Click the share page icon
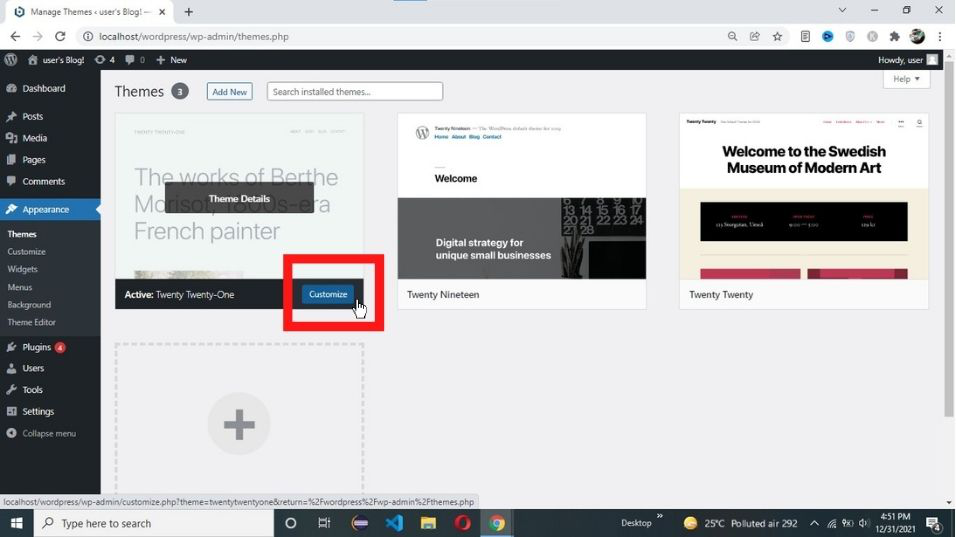This screenshot has height=537, width=956. point(755,37)
